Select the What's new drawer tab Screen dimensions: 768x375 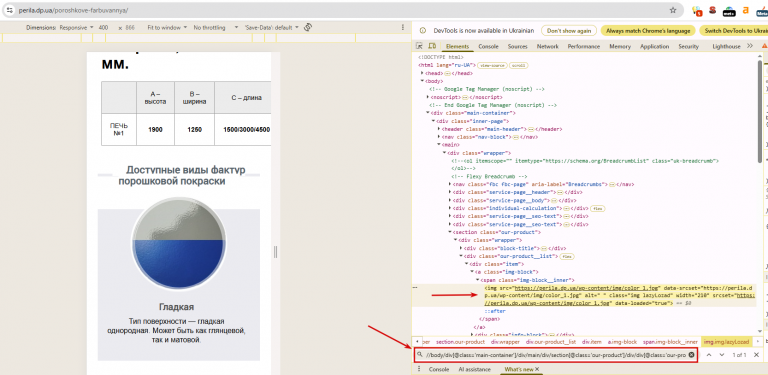[518, 369]
